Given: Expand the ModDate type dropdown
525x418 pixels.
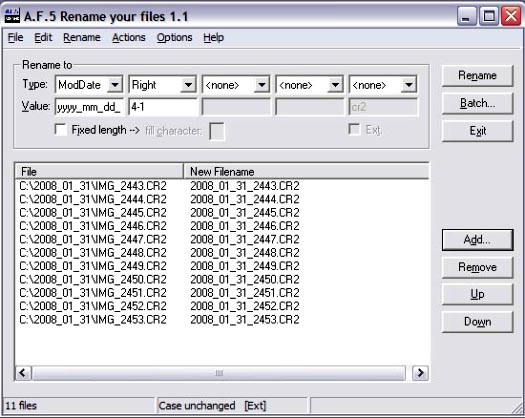Looking at the screenshot, I should (x=115, y=85).
